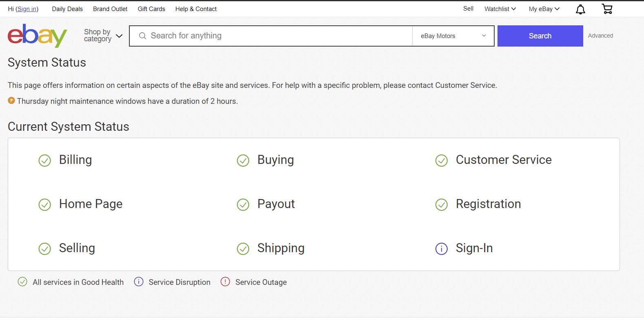The height and width of the screenshot is (320, 644).
Task: Click the Service Outage legend icon
Action: tap(225, 282)
